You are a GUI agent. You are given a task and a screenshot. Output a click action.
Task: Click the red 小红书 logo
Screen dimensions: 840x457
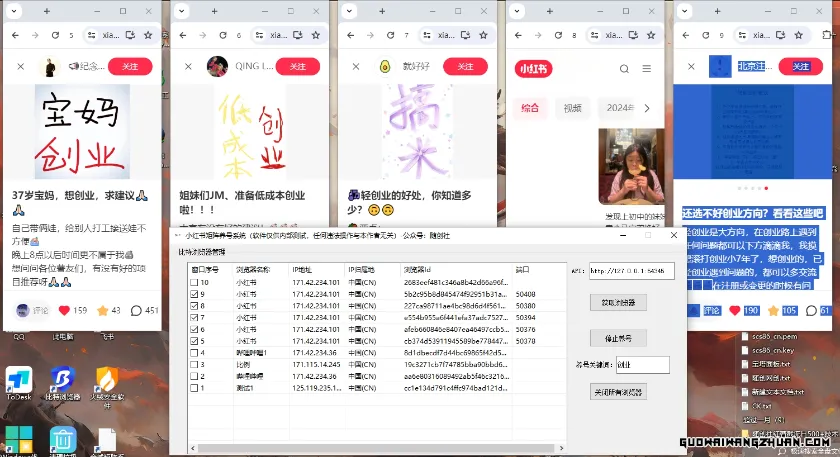533,69
